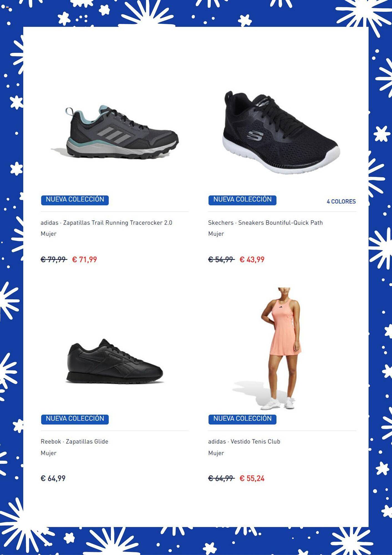Click the sale price € 55,24
The image size is (392, 555).
click(252, 478)
